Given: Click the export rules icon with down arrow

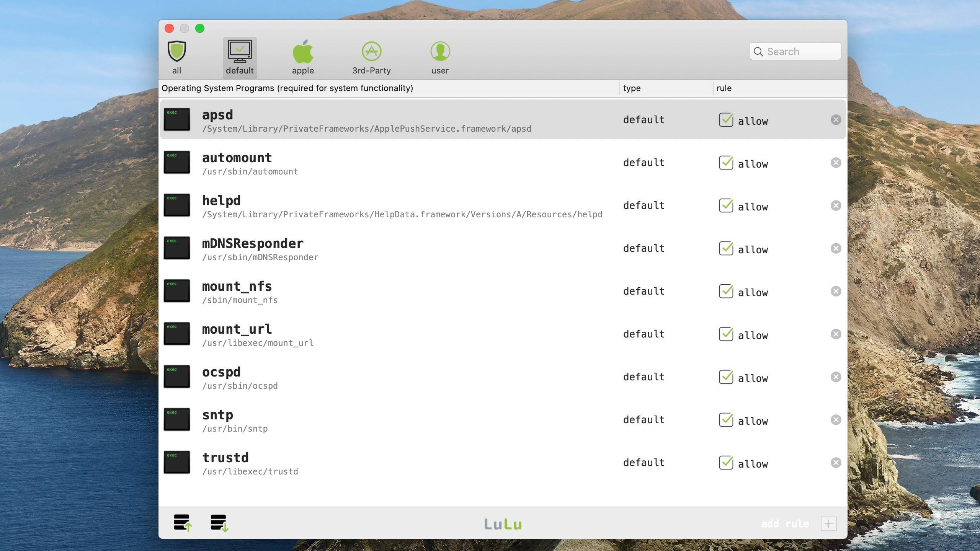Looking at the screenshot, I should click(x=219, y=523).
